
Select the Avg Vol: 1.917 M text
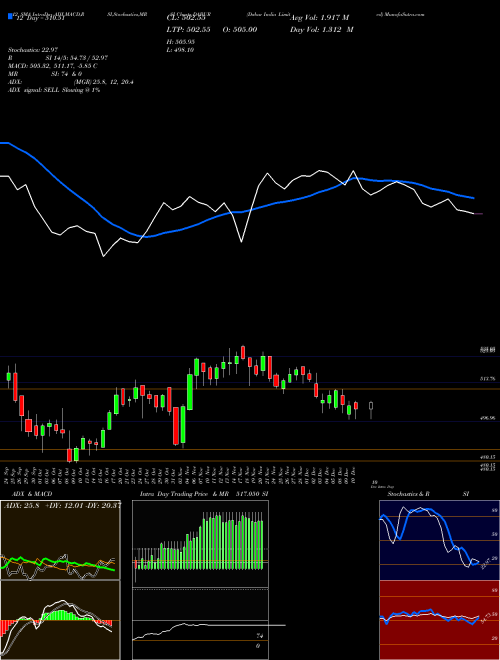pyautogui.click(x=319, y=18)
